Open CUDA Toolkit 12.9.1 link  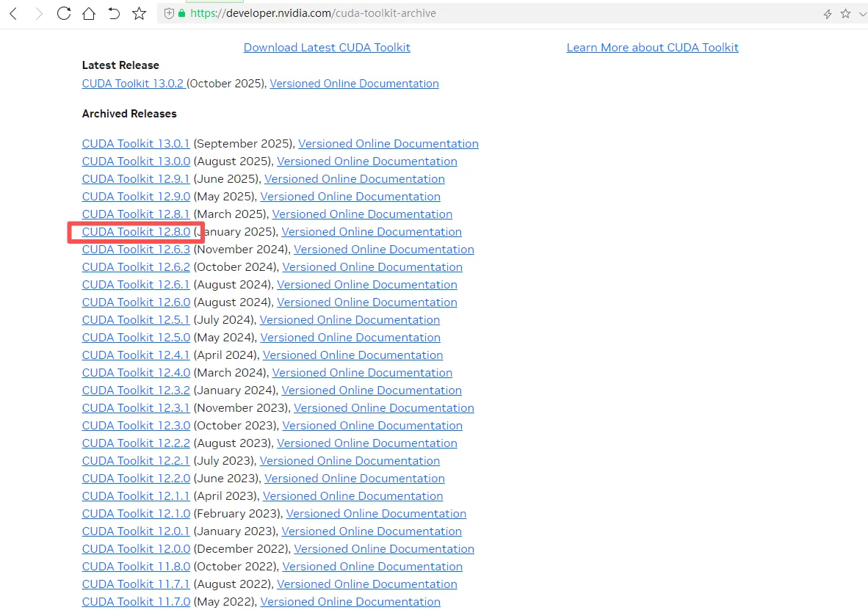coord(136,179)
